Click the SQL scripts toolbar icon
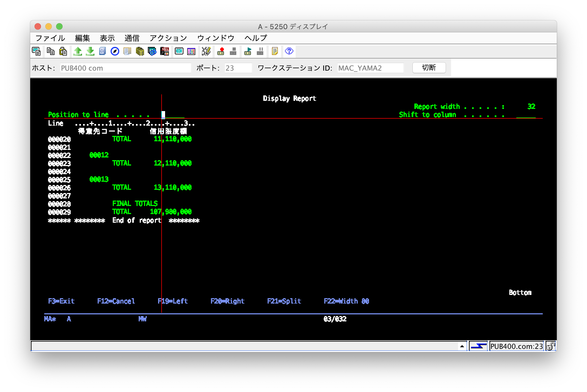 pos(165,51)
